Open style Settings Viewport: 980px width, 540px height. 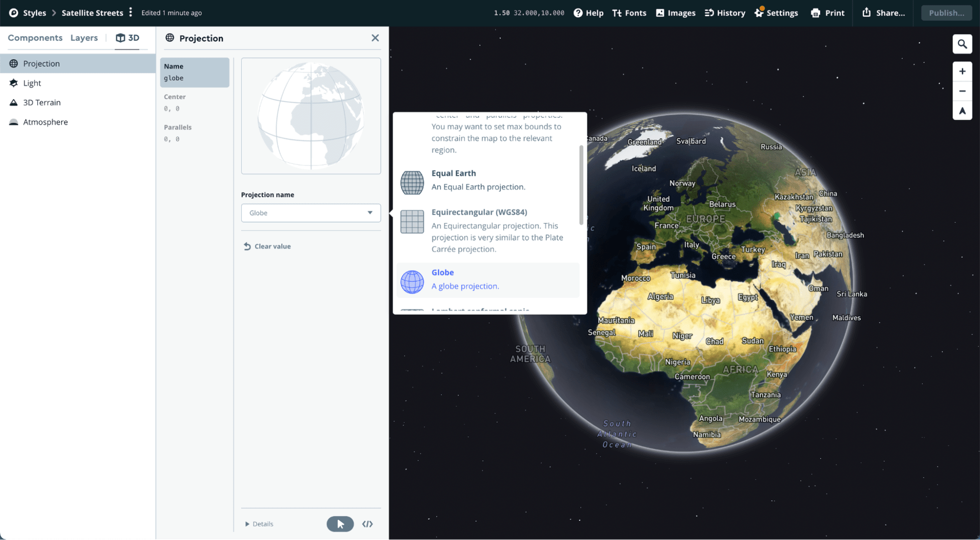pyautogui.click(x=776, y=13)
